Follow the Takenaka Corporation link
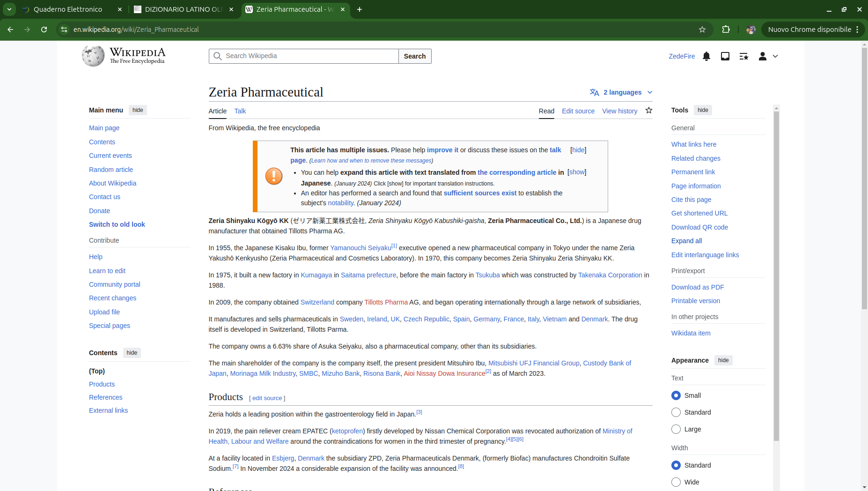868x491 pixels. [x=610, y=275]
